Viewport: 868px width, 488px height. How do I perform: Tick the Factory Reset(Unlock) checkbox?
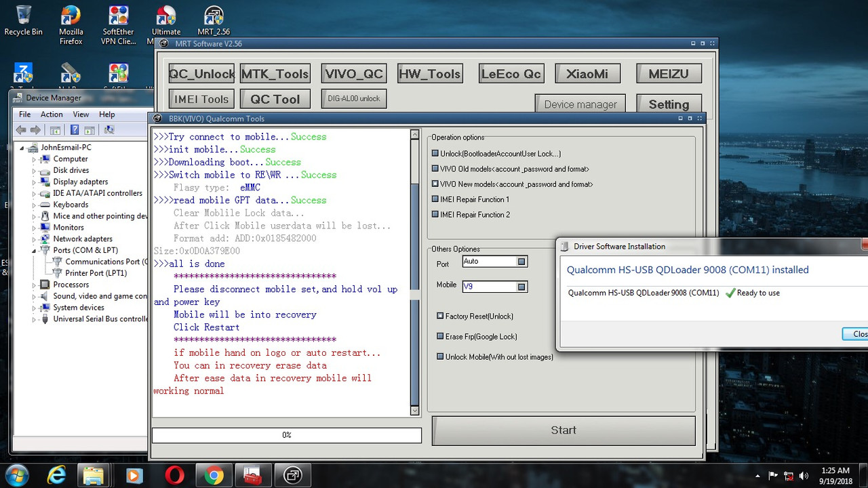[441, 316]
